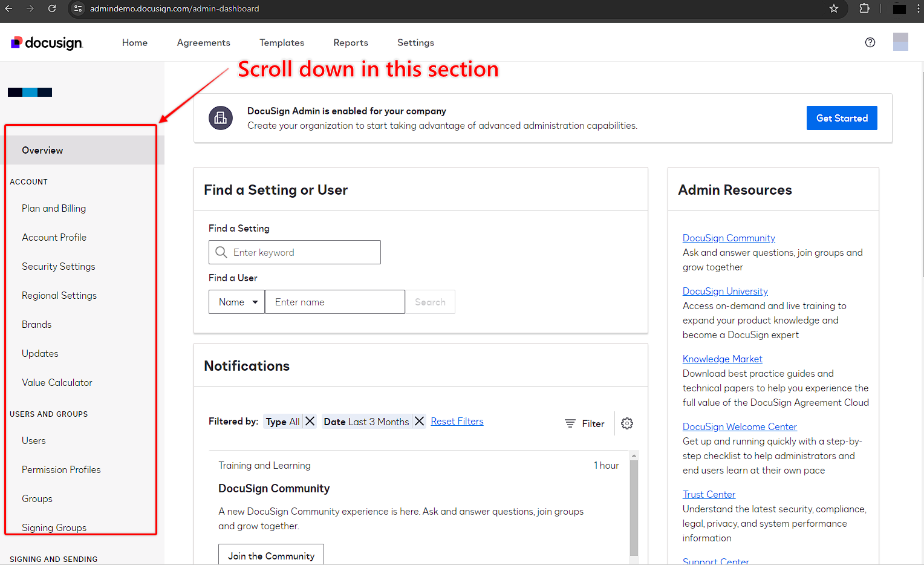This screenshot has height=574, width=924.
Task: Click the Reset Filters link
Action: [457, 421]
